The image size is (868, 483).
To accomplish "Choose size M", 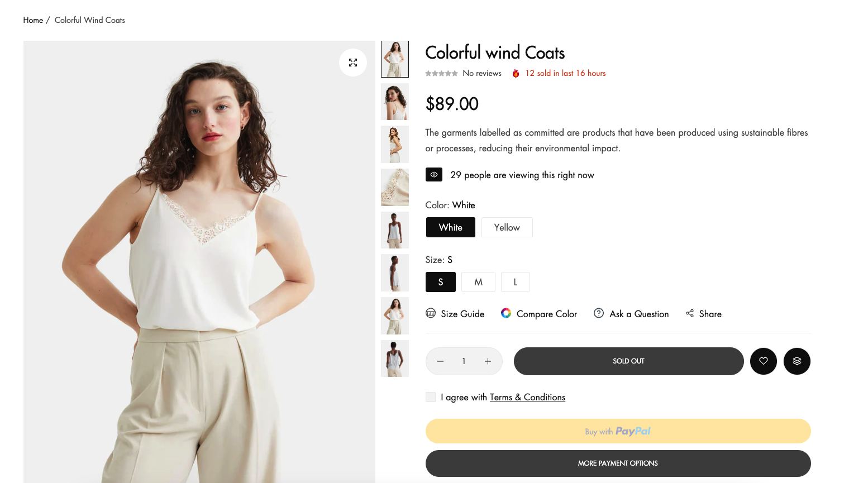I will coord(478,282).
